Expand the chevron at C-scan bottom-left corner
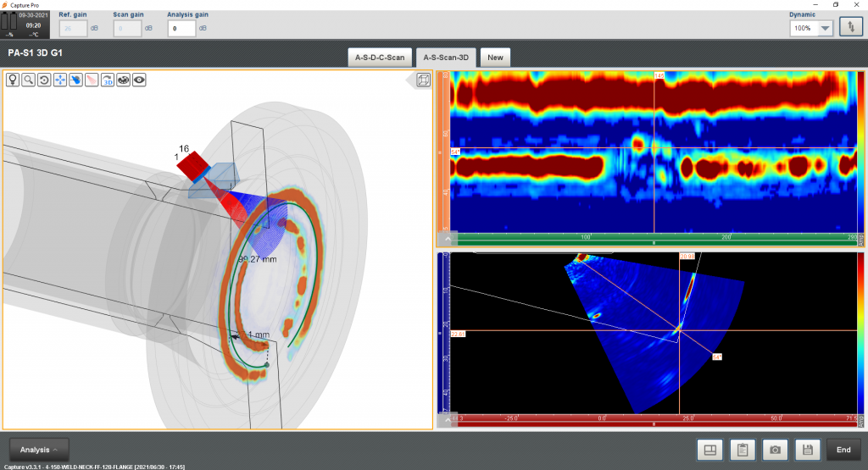Image resolution: width=868 pixels, height=470 pixels. [447, 237]
